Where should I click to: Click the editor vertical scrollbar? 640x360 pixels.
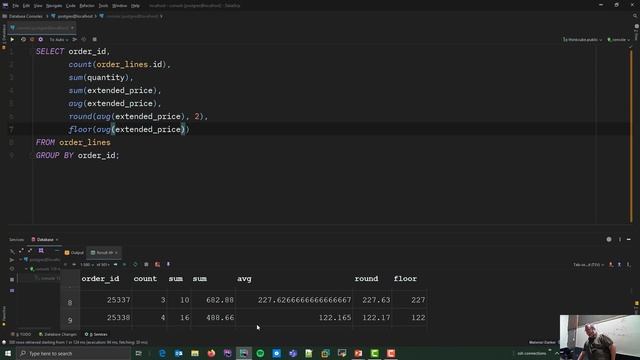[x=631, y=135]
